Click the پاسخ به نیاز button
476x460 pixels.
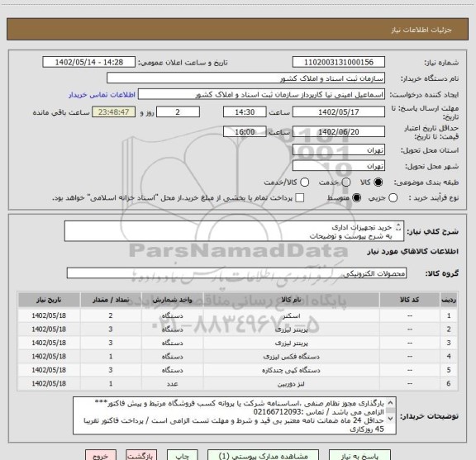tap(359, 455)
